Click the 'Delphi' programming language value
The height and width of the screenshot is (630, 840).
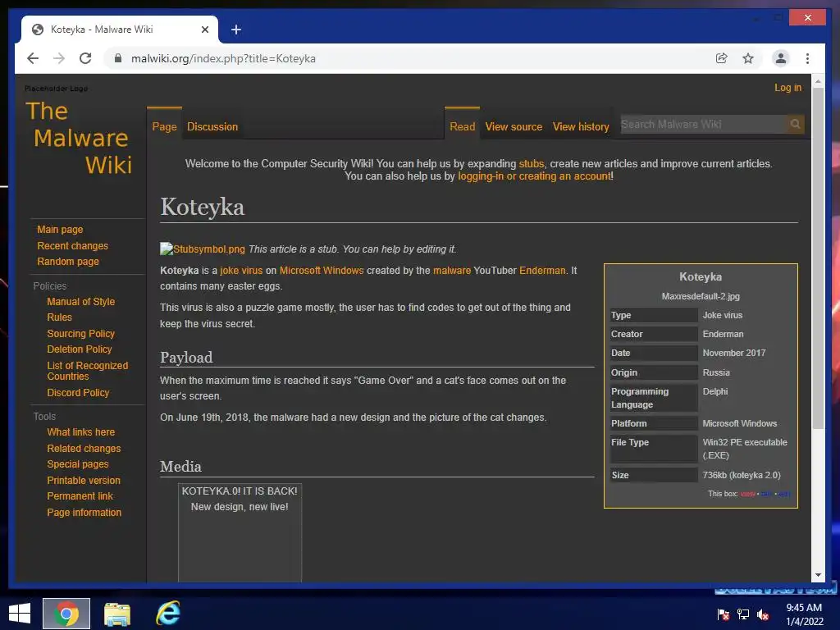715,391
